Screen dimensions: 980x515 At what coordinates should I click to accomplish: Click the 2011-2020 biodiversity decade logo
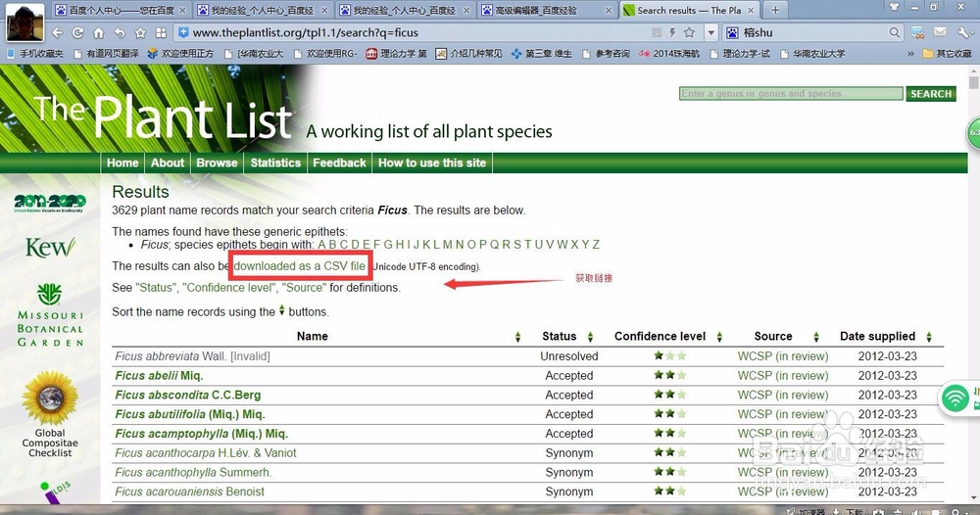click(x=50, y=203)
